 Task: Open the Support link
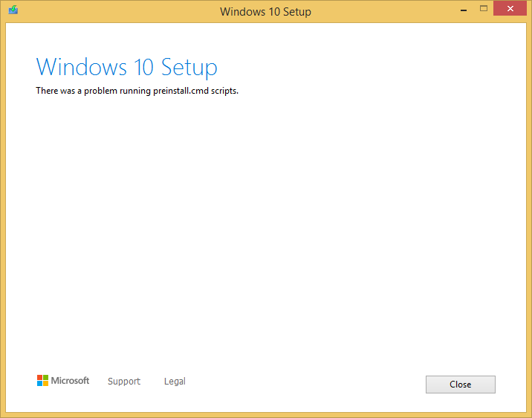click(124, 382)
